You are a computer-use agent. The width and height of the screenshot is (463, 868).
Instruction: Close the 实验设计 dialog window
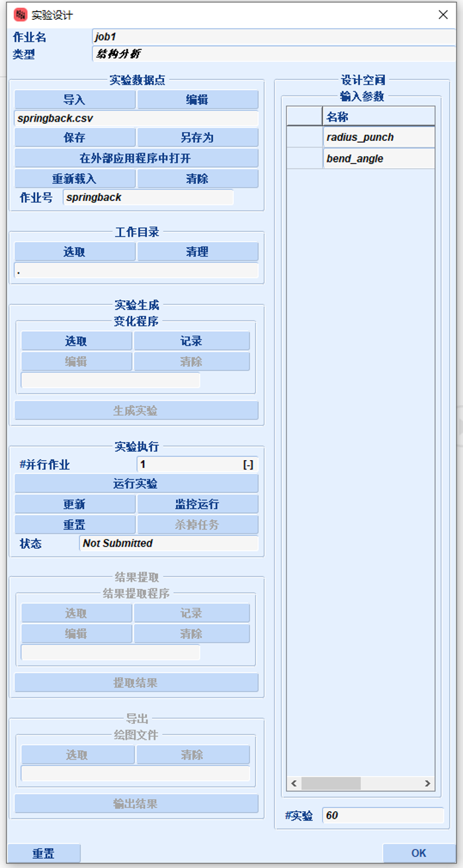tap(443, 15)
